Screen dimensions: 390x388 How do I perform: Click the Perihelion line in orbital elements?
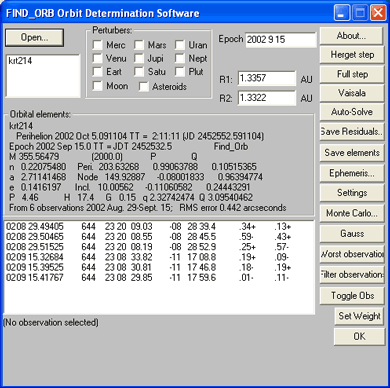[x=140, y=136]
